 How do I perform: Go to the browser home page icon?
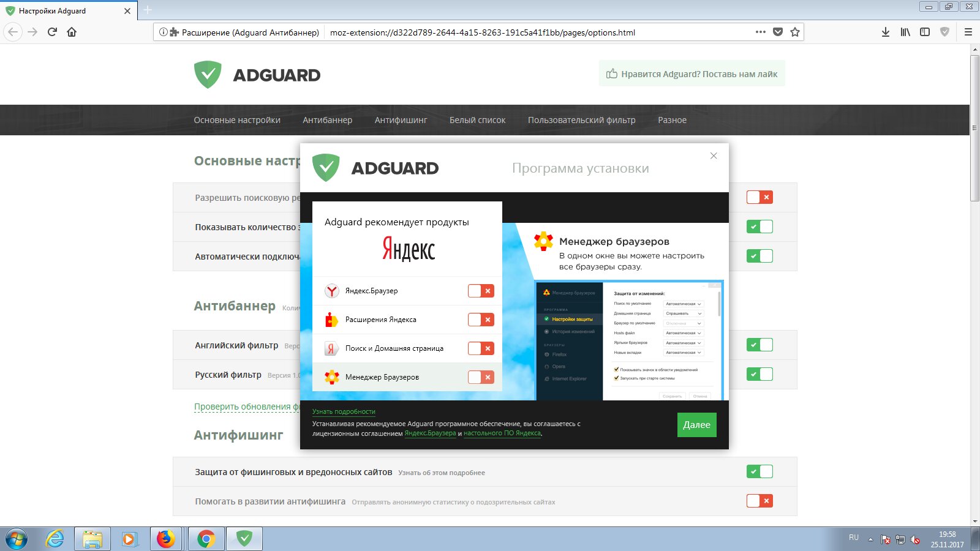[x=72, y=32]
